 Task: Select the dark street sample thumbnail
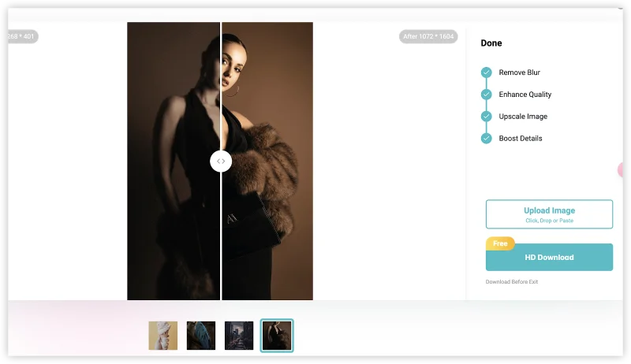[x=239, y=336]
